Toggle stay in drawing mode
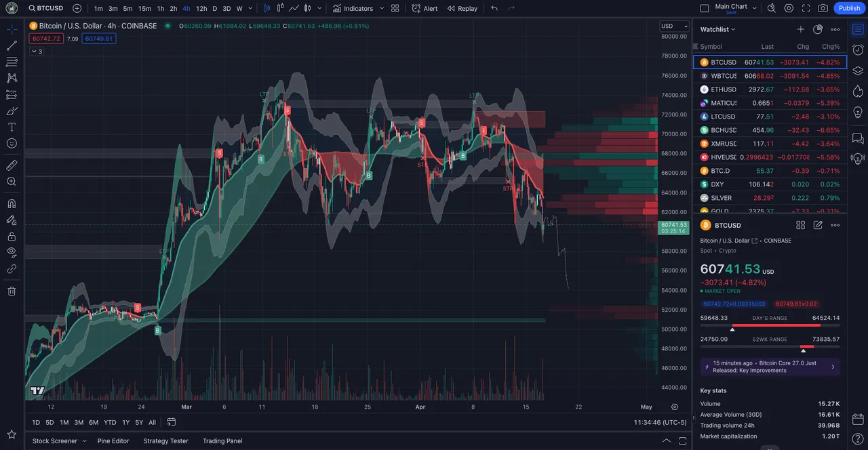Screen dimensions: 868x450 click(12, 220)
